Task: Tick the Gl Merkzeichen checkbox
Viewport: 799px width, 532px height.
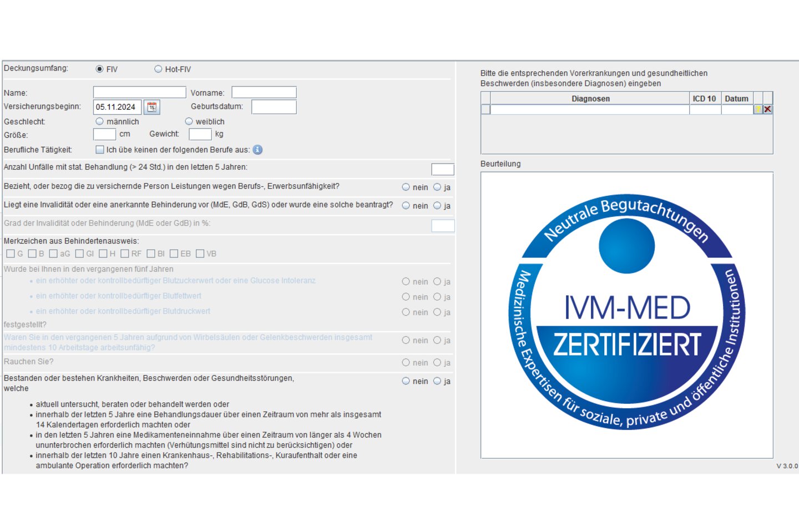Action: point(79,254)
